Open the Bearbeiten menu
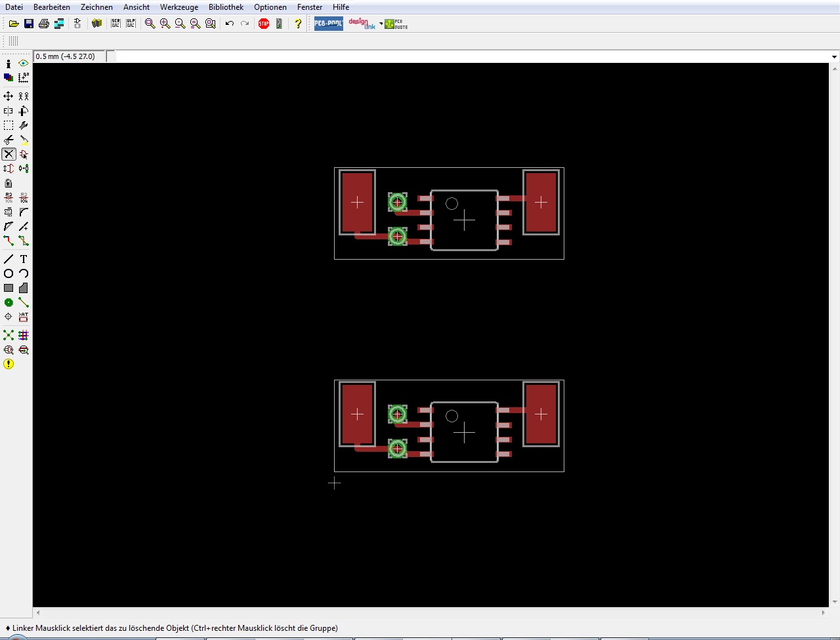This screenshot has width=840, height=640. pos(52,7)
